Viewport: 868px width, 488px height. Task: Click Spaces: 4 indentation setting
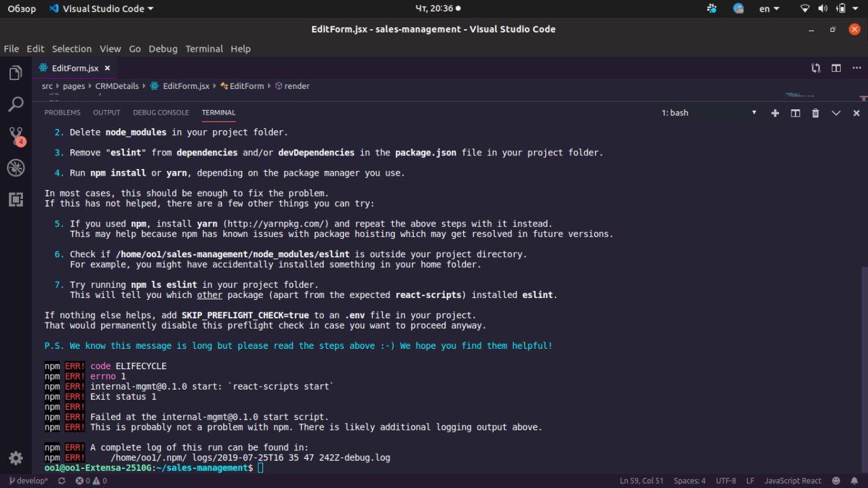(689, 481)
